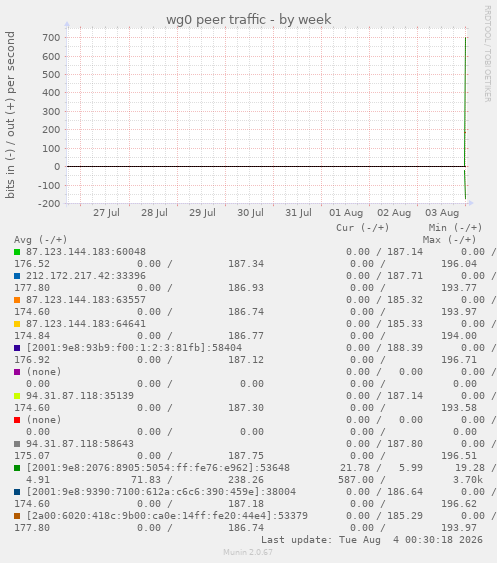Viewport: 497px width, 563px height.
Task: Click the value 238.26
Action: tap(246, 480)
